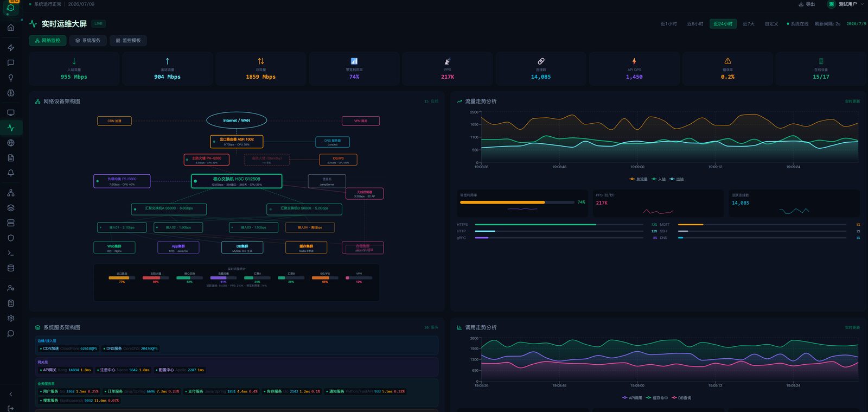
Task: Toggle the 入站 legend series
Action: pyautogui.click(x=659, y=179)
